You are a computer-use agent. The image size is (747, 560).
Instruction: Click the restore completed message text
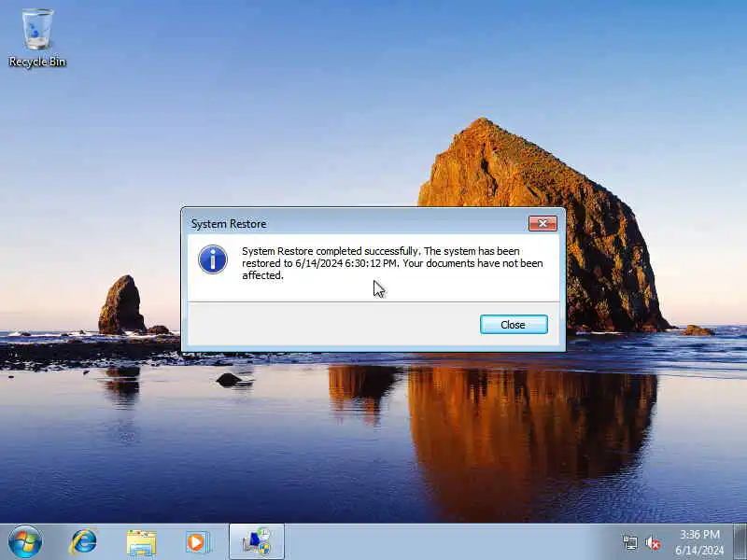[x=392, y=263]
